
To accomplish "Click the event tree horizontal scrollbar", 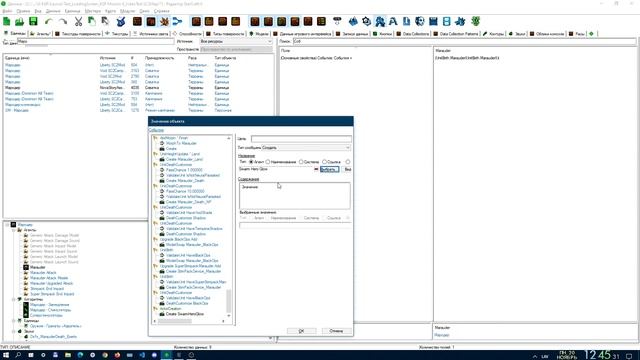I will [175, 321].
